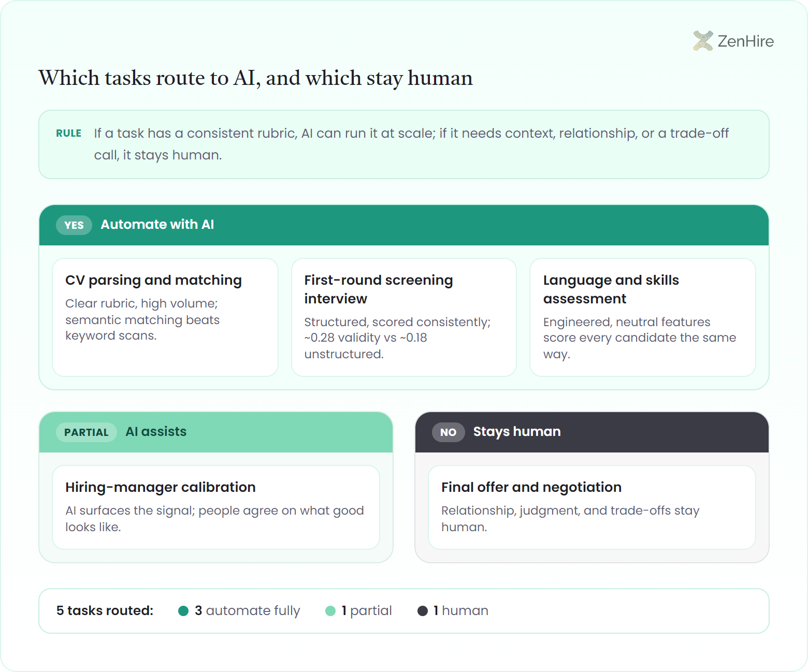
Task: Click 'First-round screening interview' card title
Action: tap(378, 289)
